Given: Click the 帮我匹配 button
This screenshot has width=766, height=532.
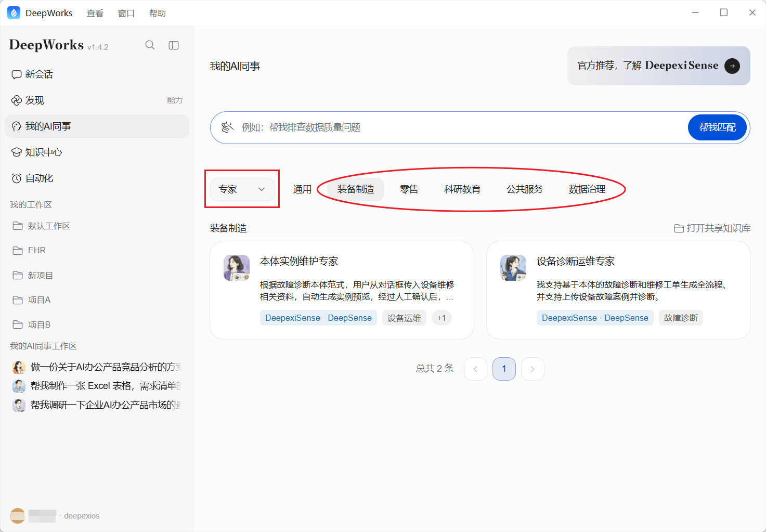Looking at the screenshot, I should (x=717, y=127).
